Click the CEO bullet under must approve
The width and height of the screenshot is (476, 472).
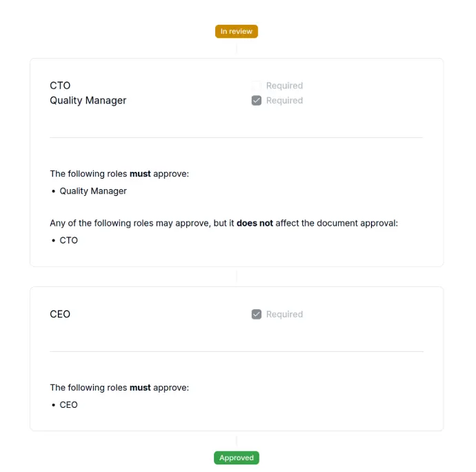coord(68,405)
